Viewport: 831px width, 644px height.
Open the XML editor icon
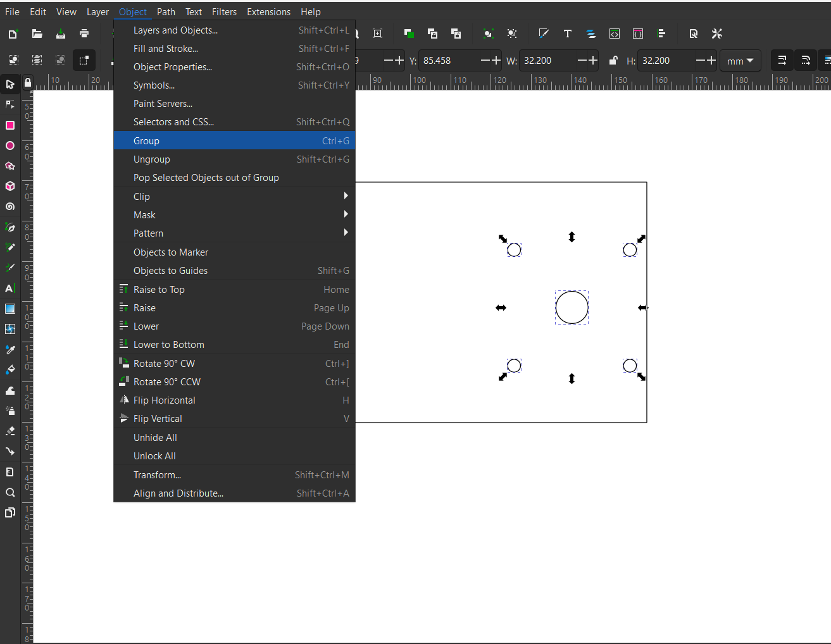coord(615,34)
